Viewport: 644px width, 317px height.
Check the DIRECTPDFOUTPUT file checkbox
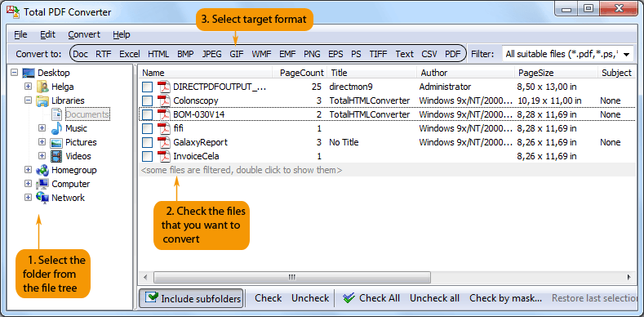[148, 87]
